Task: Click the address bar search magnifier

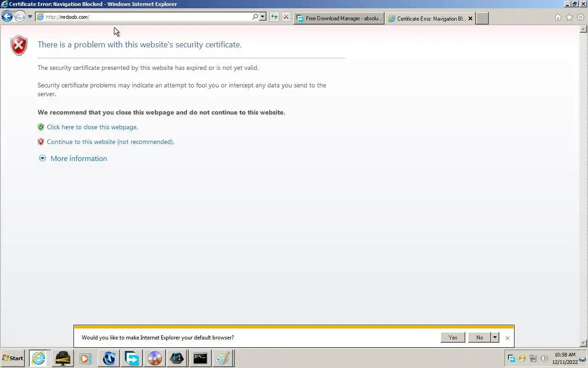Action: [255, 17]
